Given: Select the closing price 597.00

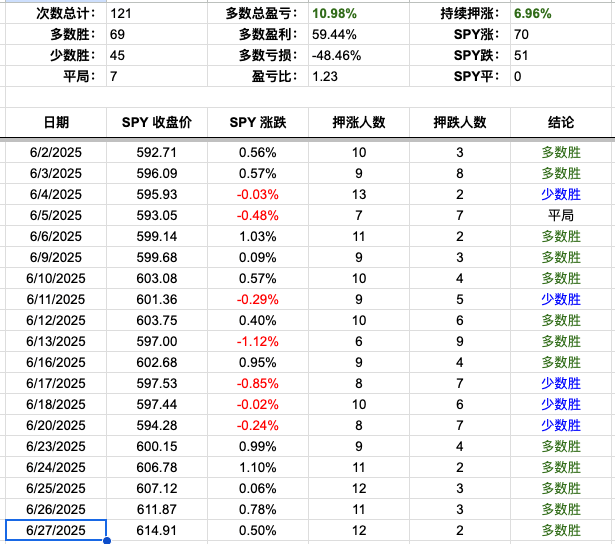Looking at the screenshot, I should tap(157, 342).
